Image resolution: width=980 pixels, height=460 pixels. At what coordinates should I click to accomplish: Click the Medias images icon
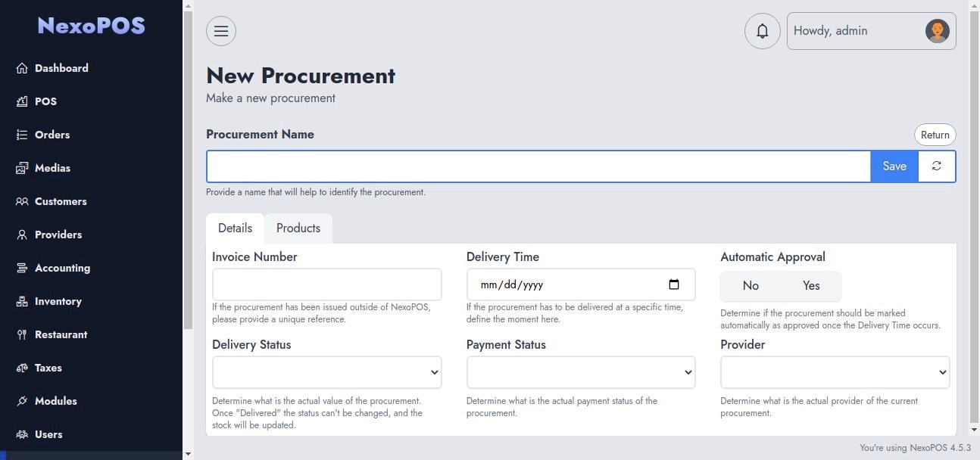point(22,168)
